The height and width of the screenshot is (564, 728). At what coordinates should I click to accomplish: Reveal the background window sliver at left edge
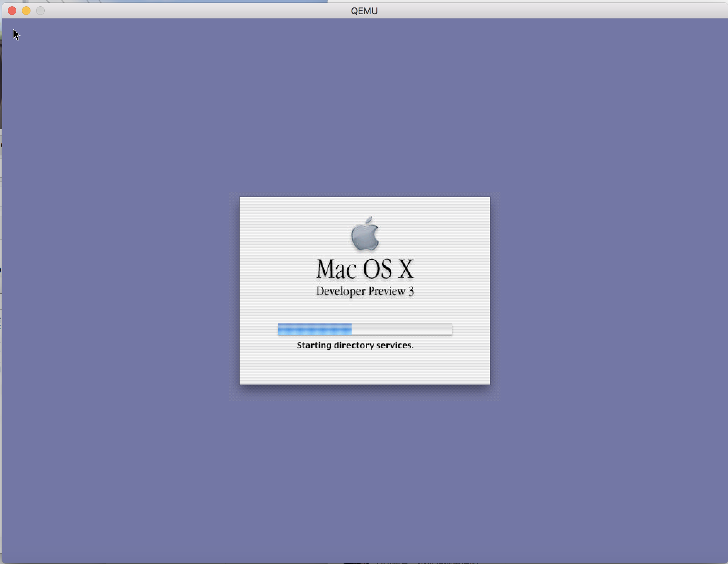(x=1, y=248)
